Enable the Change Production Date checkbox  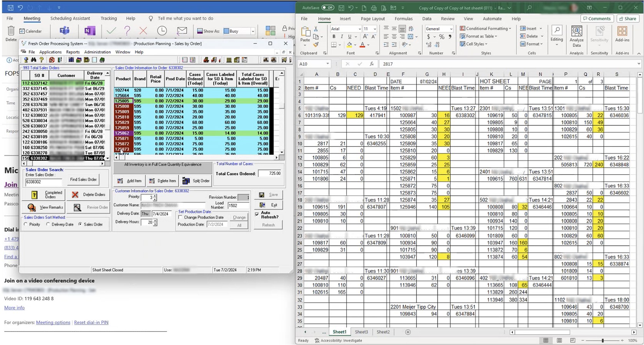pos(180,217)
